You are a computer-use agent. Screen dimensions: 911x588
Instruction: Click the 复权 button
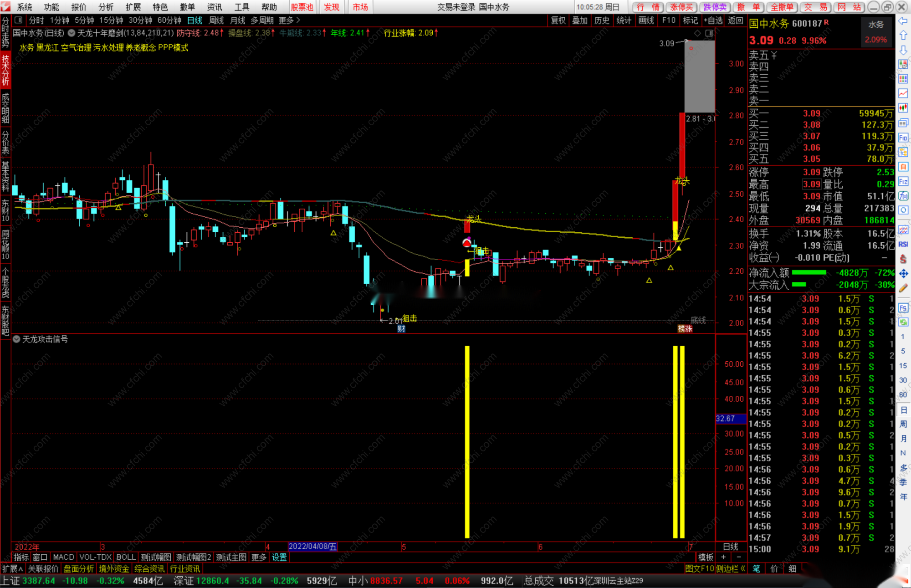[x=558, y=20]
